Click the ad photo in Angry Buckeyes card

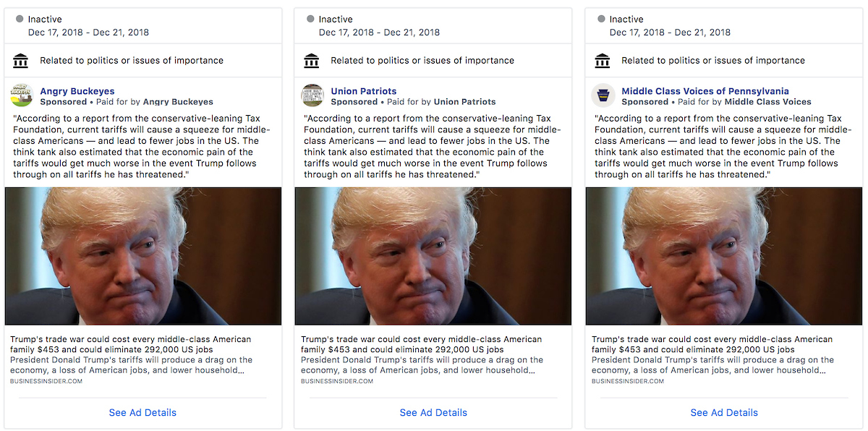[x=143, y=256]
